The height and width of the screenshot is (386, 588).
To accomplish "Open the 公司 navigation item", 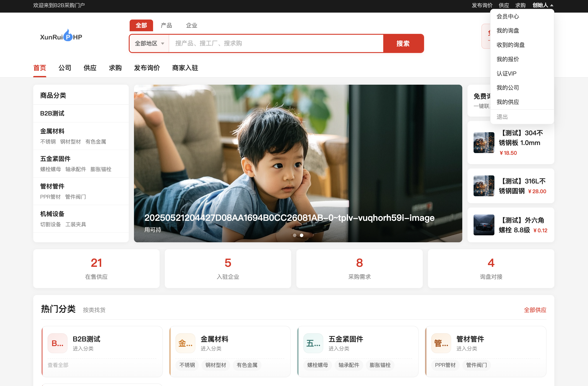I will click(65, 68).
